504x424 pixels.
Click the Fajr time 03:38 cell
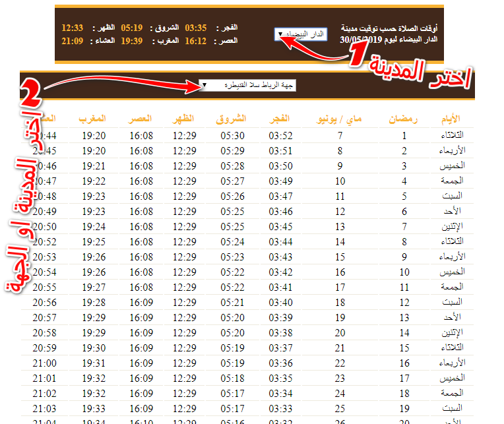(280, 333)
